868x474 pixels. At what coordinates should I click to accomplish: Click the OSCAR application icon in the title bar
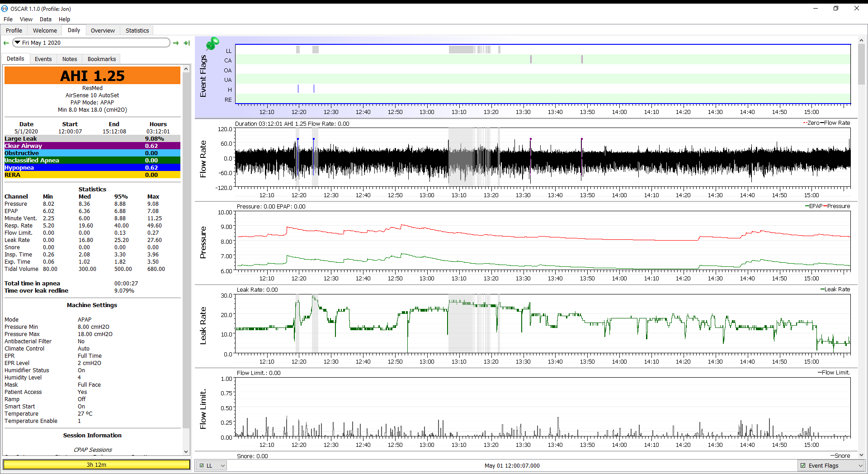(x=5, y=9)
